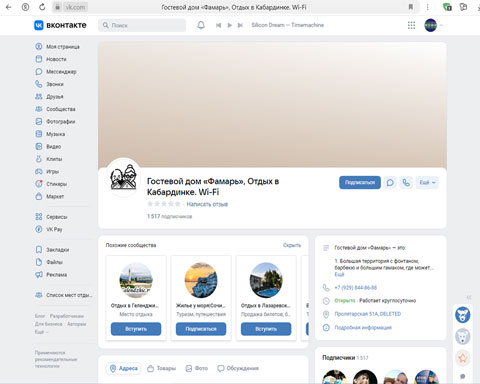Click footer link 'Для бизнеса'
Image resolution: width=480 pixels, height=384 pixels.
point(49,324)
